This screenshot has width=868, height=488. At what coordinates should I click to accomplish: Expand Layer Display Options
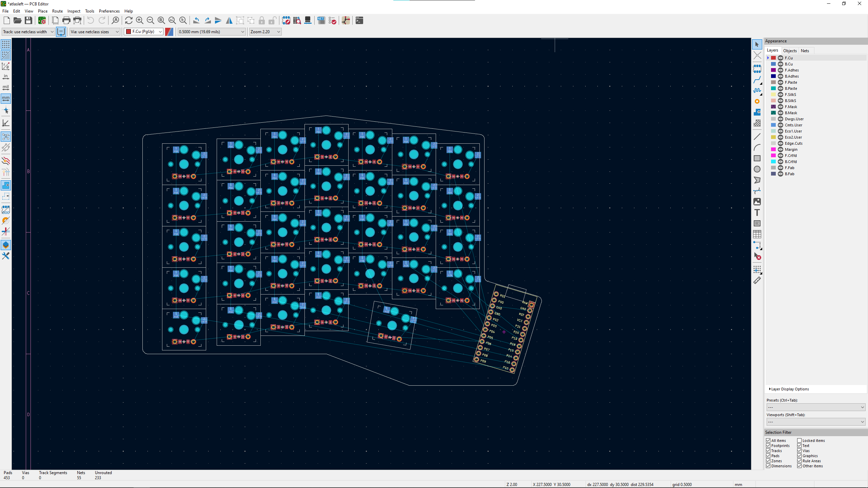pyautogui.click(x=788, y=389)
